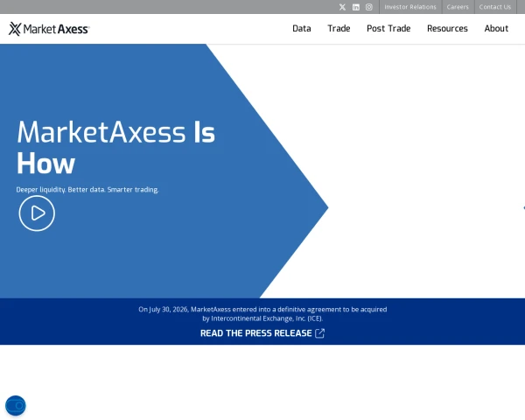Image resolution: width=525 pixels, height=420 pixels.
Task: Open the Trade menu
Action: [x=339, y=29]
